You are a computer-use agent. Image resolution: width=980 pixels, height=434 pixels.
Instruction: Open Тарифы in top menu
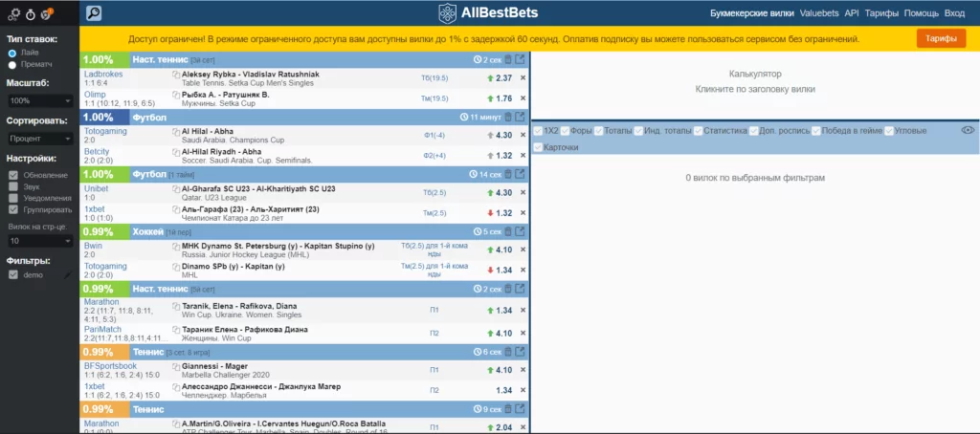point(881,13)
